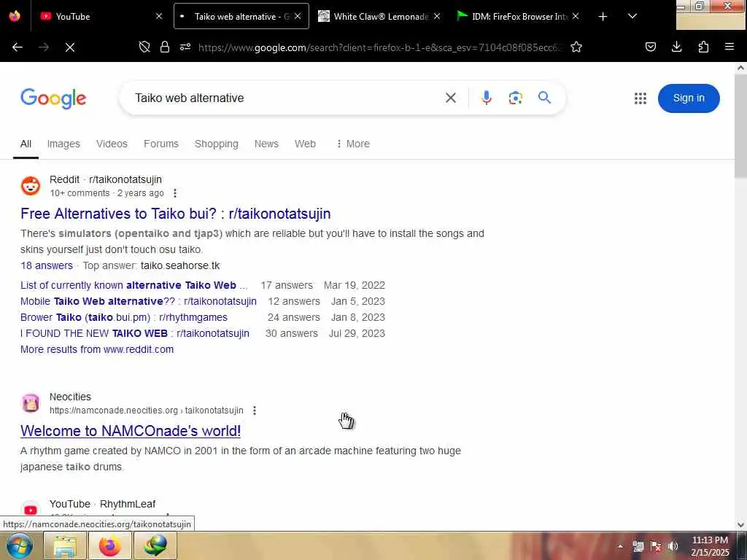Click the Reddit result favicon

(31, 186)
